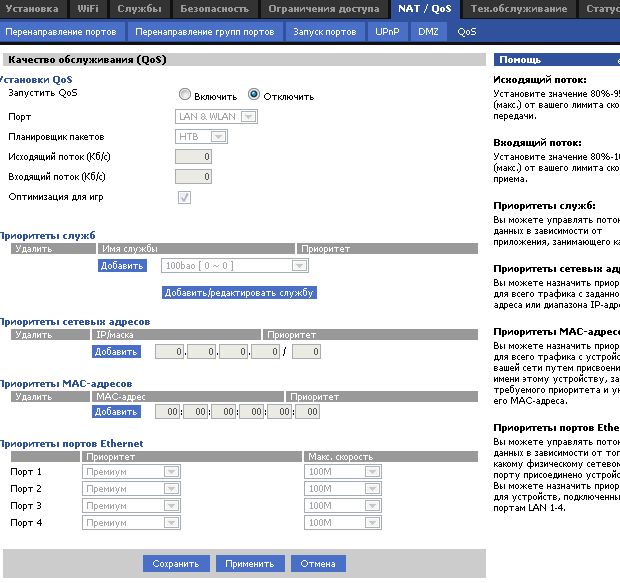Open the Порт 4 max speed dropdown
The height and width of the screenshot is (583, 620).
[343, 523]
